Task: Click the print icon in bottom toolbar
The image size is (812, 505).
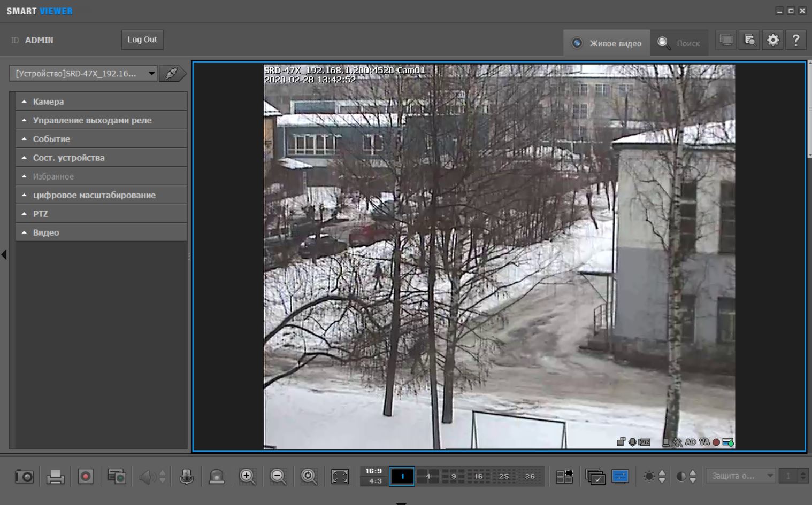Action: (x=55, y=476)
